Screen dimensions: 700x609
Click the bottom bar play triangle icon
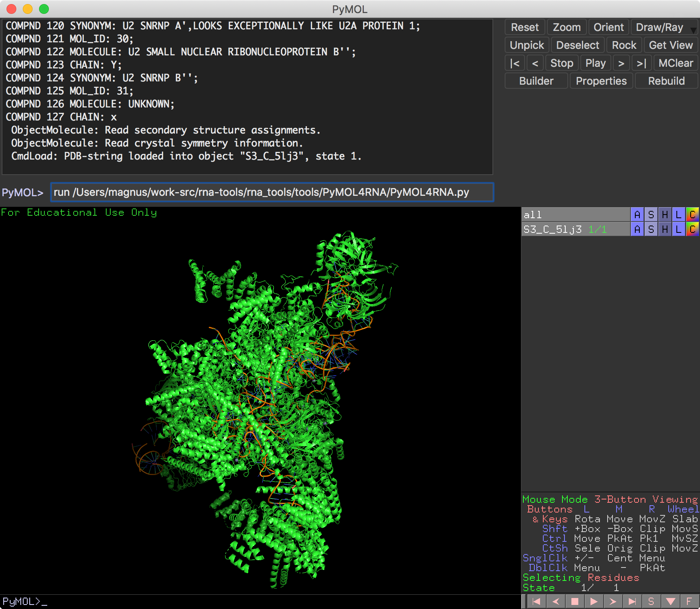(594, 601)
